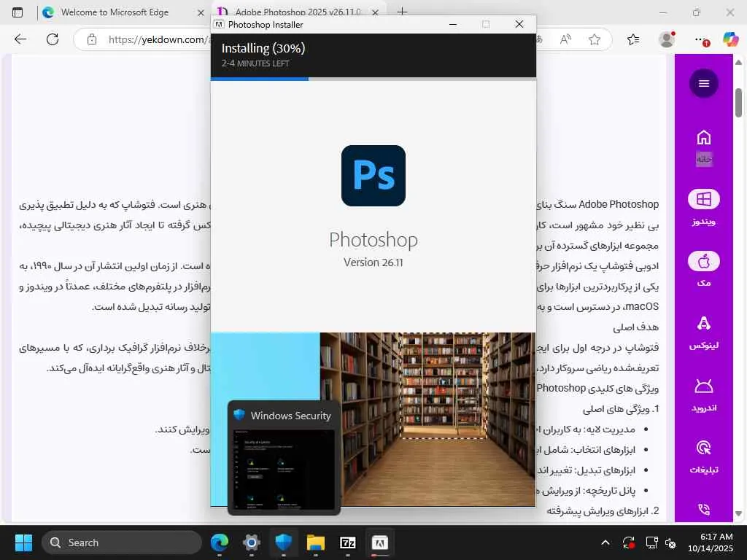
Task: Open Edge tab actions menu icon
Action: click(x=18, y=12)
